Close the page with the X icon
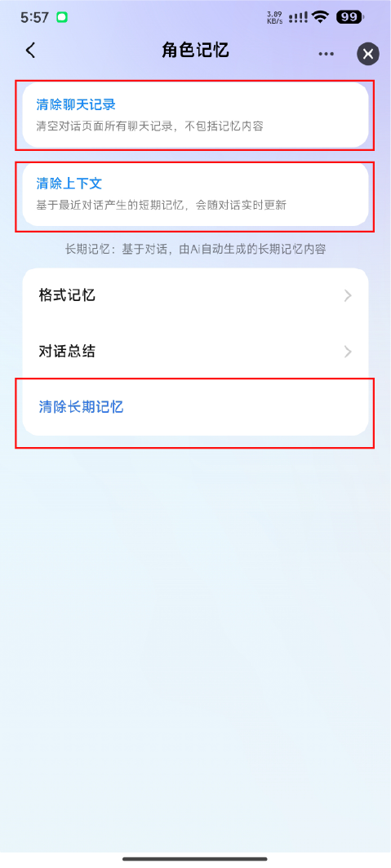Image resolution: width=391 pixels, height=868 pixels. [x=368, y=54]
